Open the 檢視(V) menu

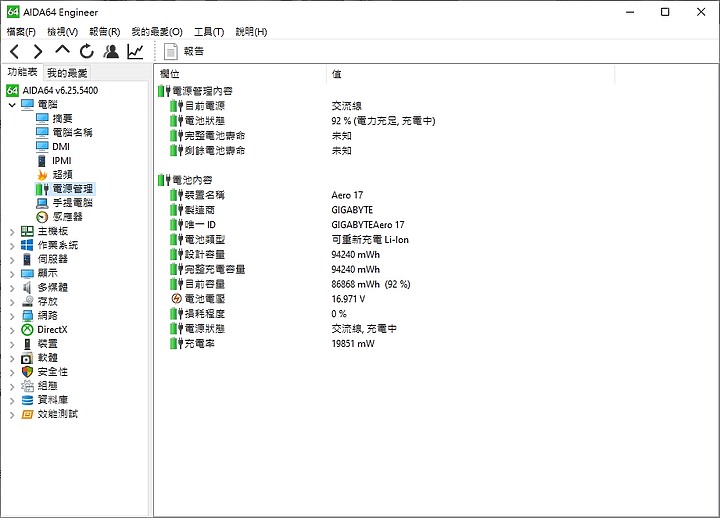(62, 32)
